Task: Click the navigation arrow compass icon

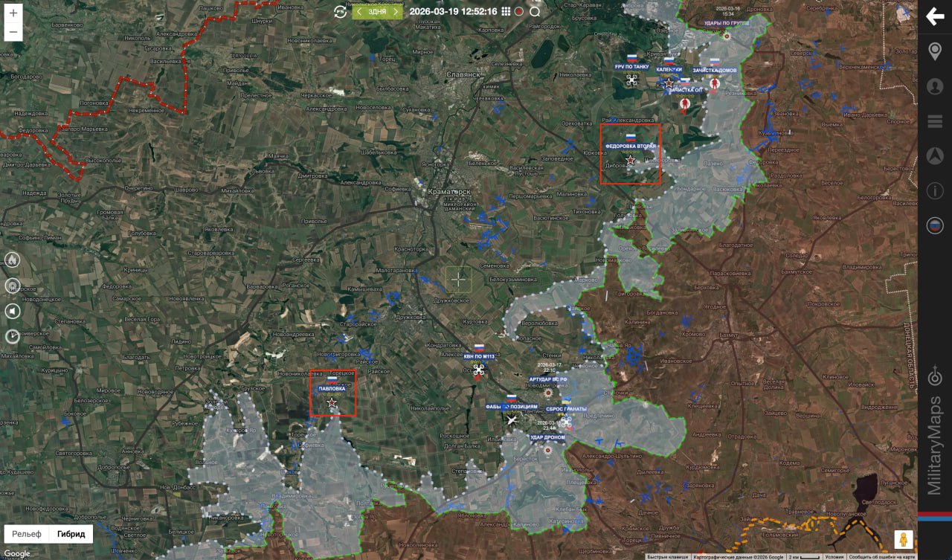Action: [935, 156]
